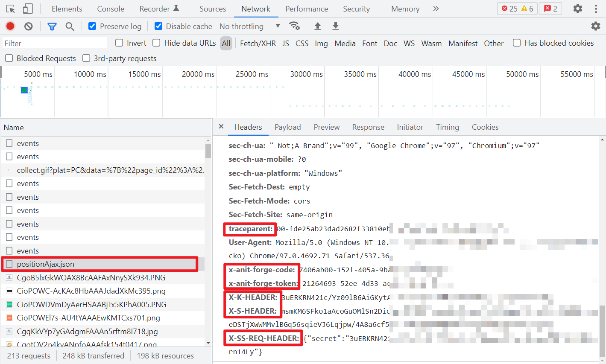Enable Hide data URLs checkbox
The width and height of the screenshot is (606, 364).
point(156,43)
